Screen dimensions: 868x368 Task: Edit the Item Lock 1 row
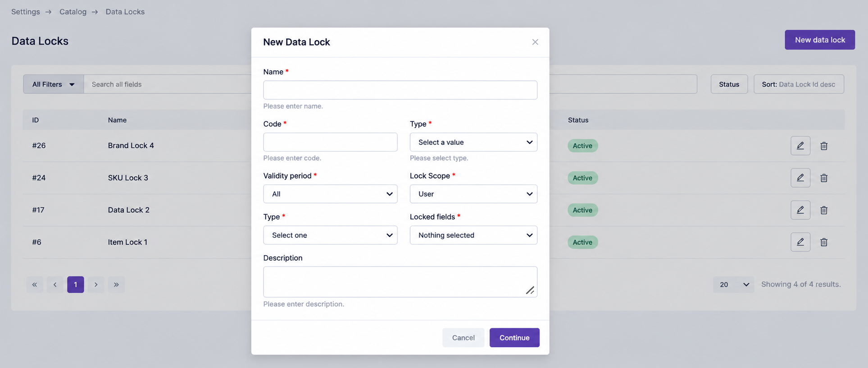click(x=800, y=242)
